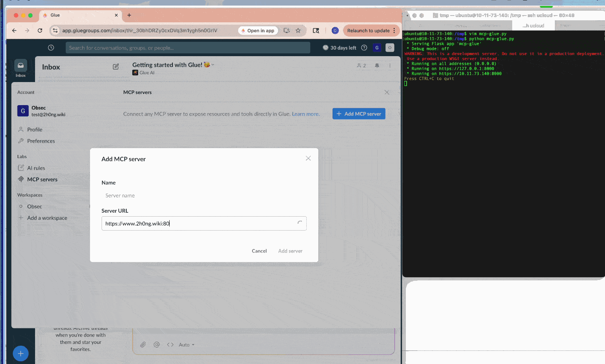
Task: Open the members count icon
Action: coord(361,66)
